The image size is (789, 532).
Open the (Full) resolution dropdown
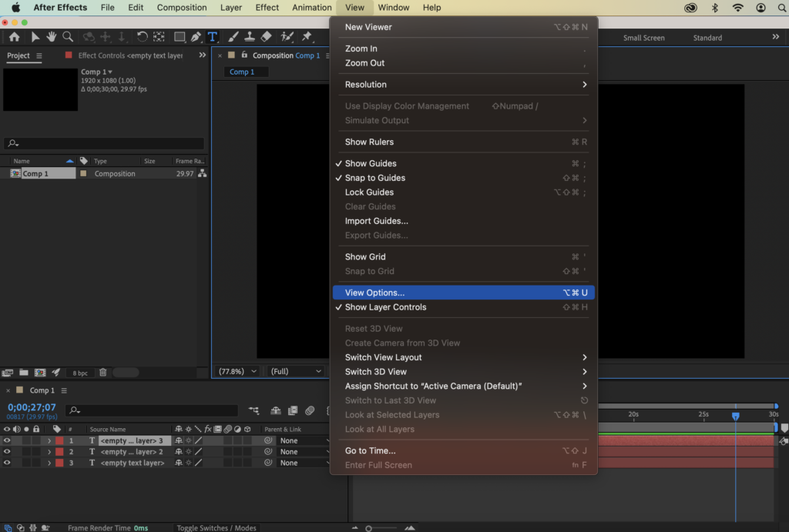coord(295,372)
